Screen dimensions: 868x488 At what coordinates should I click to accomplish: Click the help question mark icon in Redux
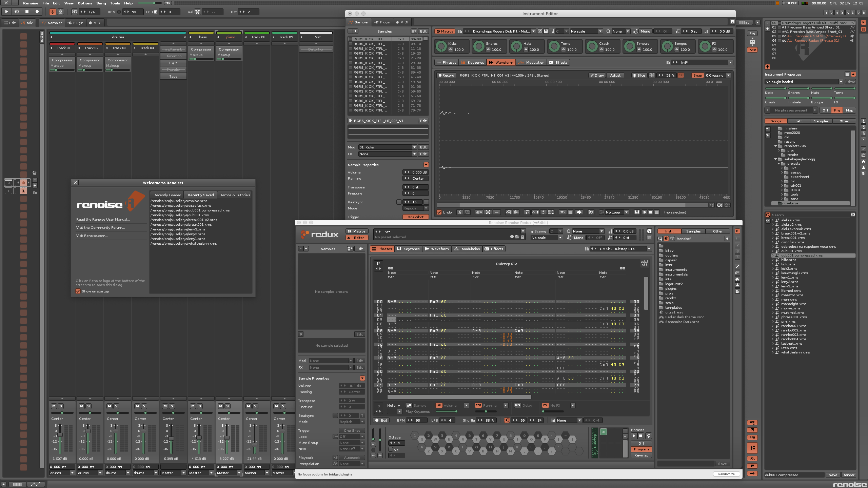coord(649,231)
